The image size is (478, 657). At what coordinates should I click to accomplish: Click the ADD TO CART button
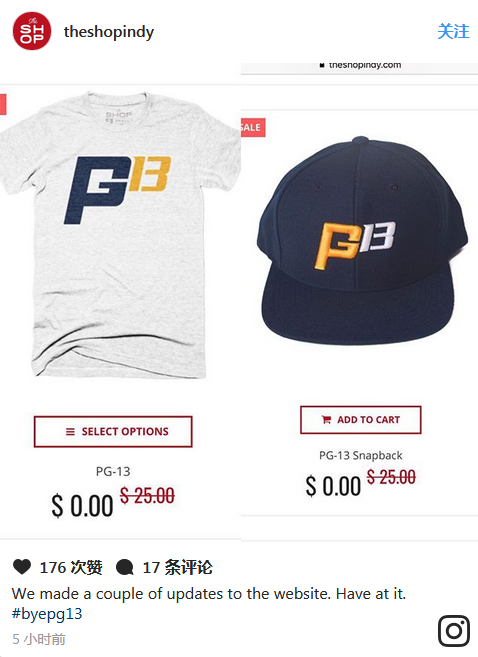(361, 420)
